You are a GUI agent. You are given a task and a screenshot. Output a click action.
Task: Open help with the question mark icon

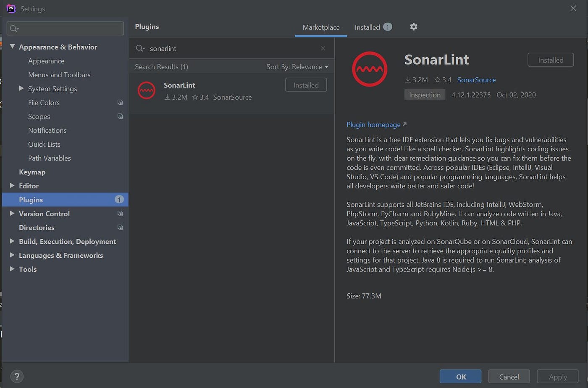pos(17,376)
